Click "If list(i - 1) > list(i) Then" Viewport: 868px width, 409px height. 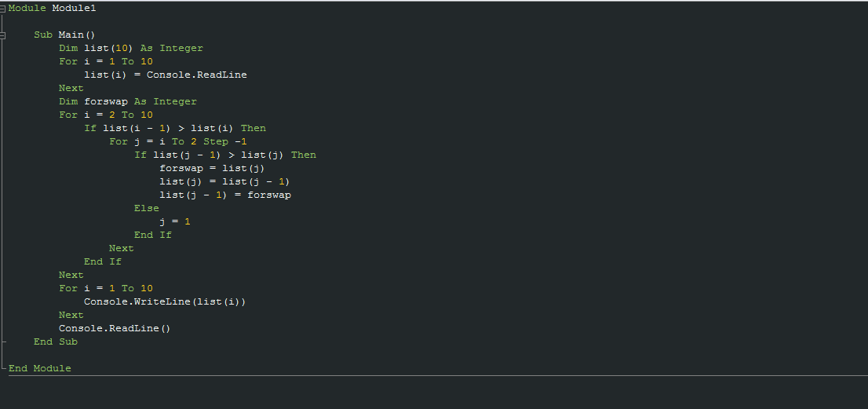pos(175,128)
